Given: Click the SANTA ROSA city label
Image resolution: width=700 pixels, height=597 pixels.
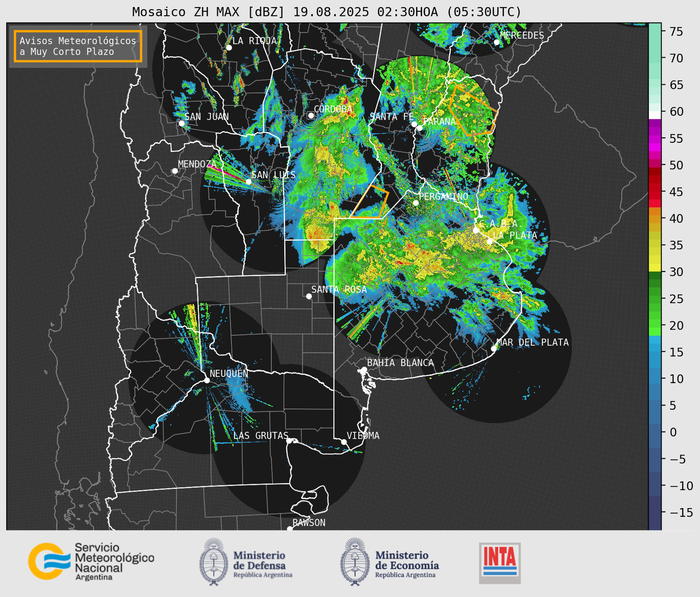Looking at the screenshot, I should (339, 289).
